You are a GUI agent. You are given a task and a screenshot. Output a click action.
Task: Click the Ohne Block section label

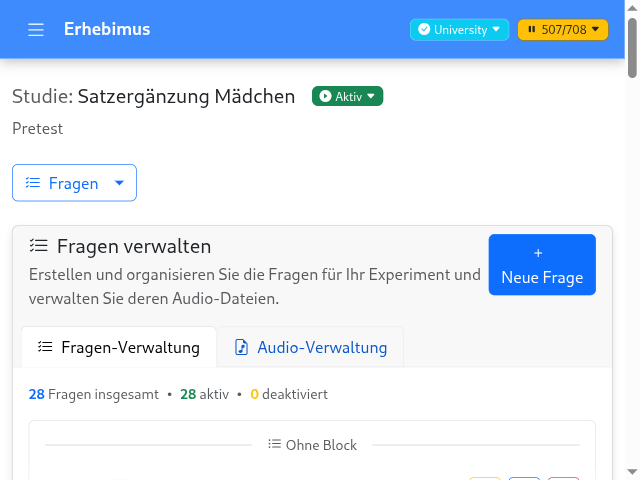tap(321, 445)
